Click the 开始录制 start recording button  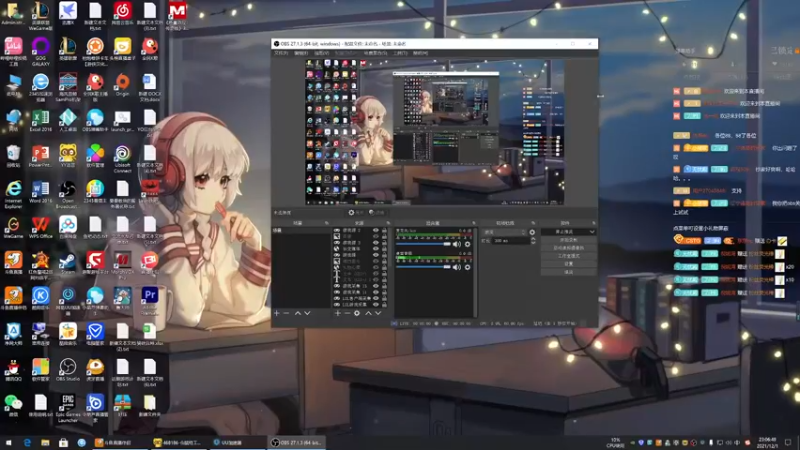pyautogui.click(x=568, y=240)
